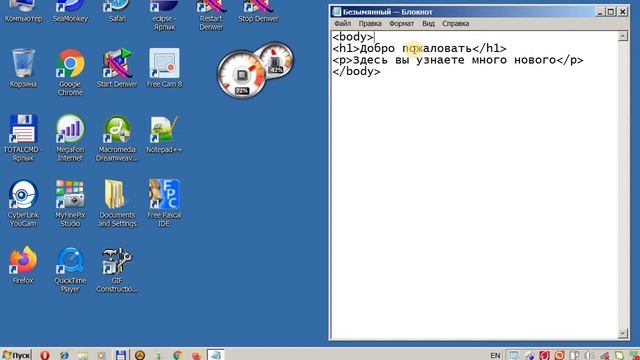The height and width of the screenshot is (360, 640).
Task: Maximize the Блокнот window
Action: point(611,12)
